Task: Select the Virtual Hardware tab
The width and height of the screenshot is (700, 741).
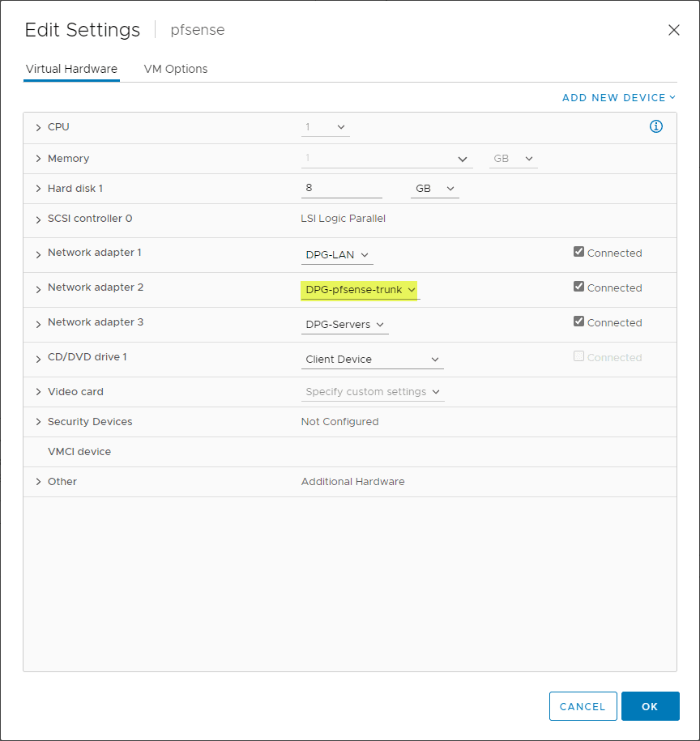Action: [x=71, y=69]
